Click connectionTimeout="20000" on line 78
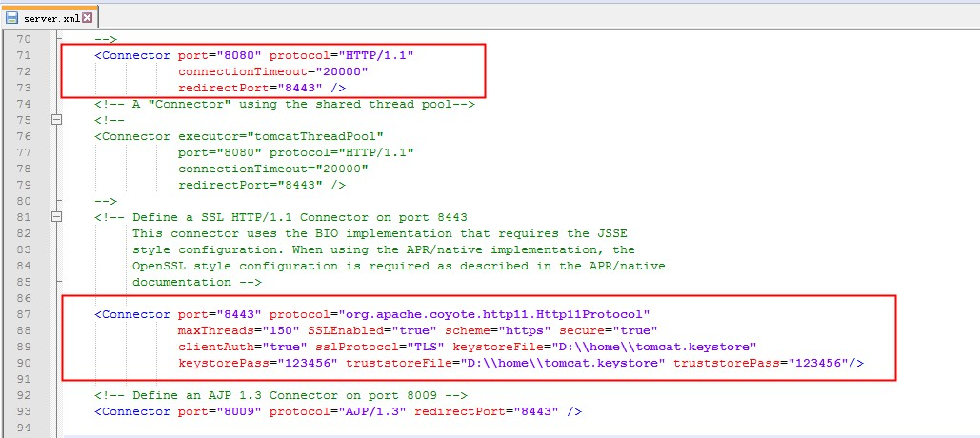This screenshot has height=438, width=980. click(x=272, y=169)
